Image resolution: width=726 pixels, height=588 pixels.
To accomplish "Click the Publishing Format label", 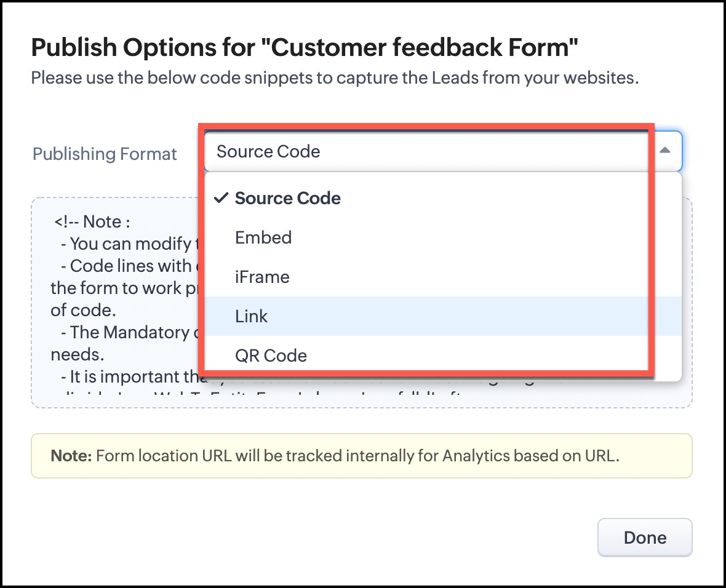I will [x=105, y=154].
